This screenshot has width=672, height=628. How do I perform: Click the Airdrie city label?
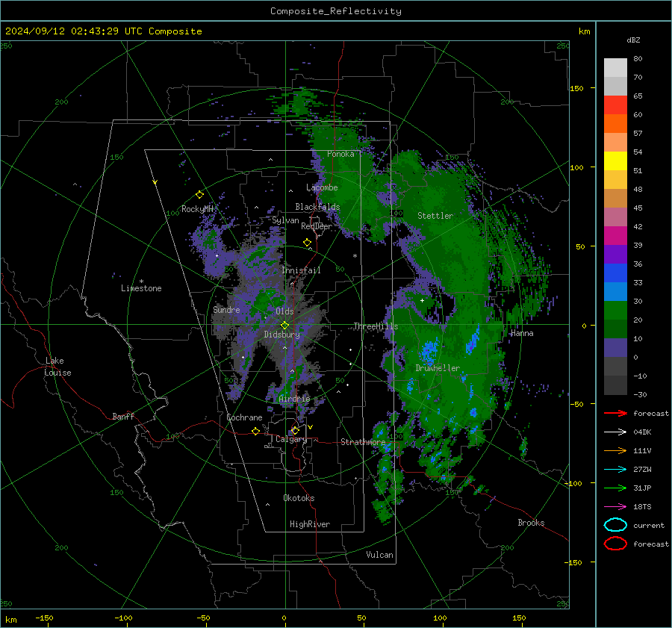[x=294, y=399]
